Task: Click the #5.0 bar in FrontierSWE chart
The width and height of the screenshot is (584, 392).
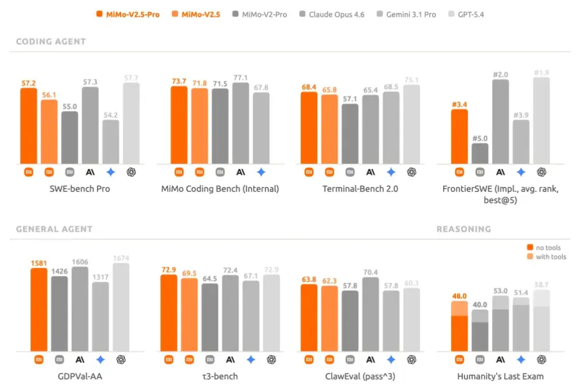Action: point(480,153)
